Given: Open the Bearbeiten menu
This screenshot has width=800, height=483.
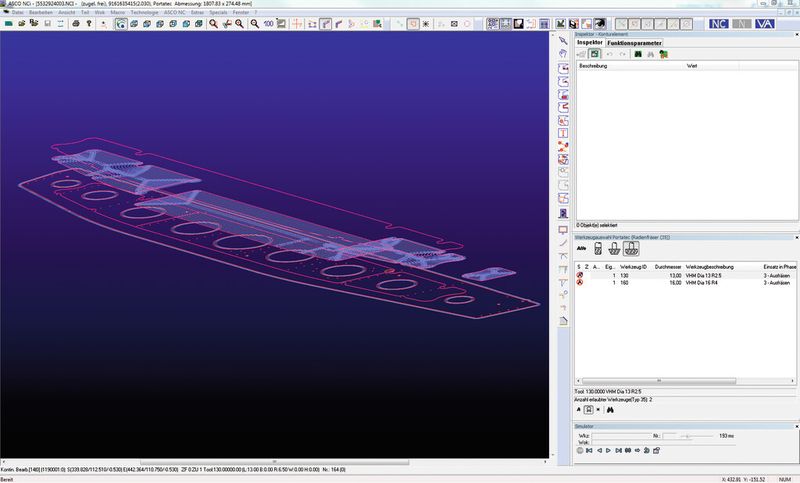Looking at the screenshot, I should click(42, 11).
